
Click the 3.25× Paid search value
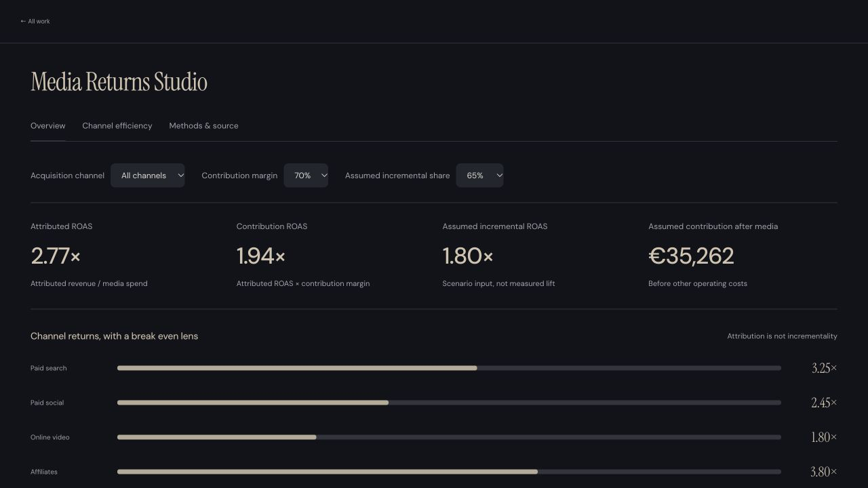coord(824,368)
